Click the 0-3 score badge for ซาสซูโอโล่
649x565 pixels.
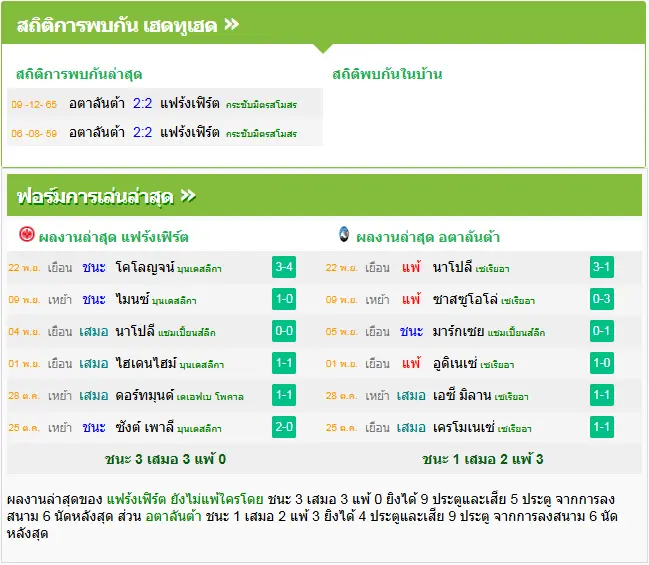[x=601, y=299]
